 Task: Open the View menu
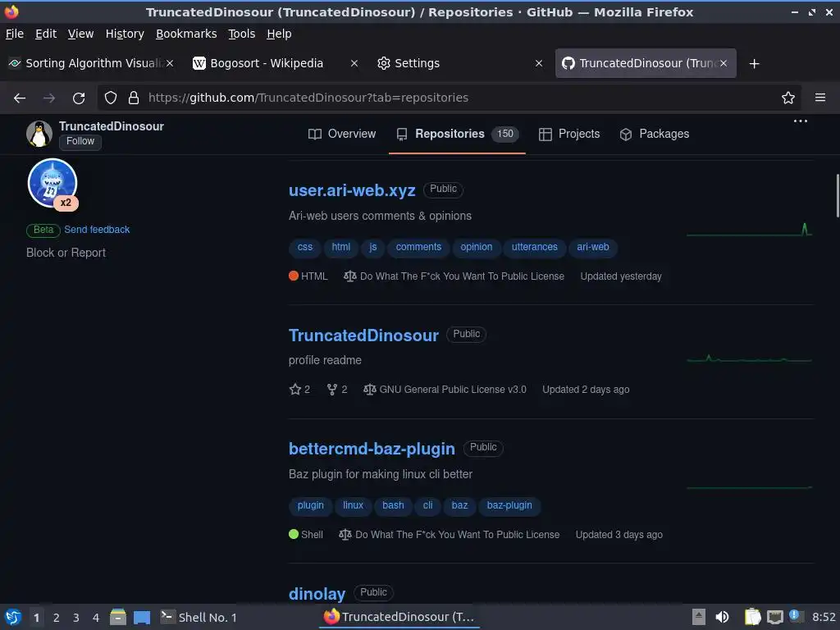tap(80, 34)
